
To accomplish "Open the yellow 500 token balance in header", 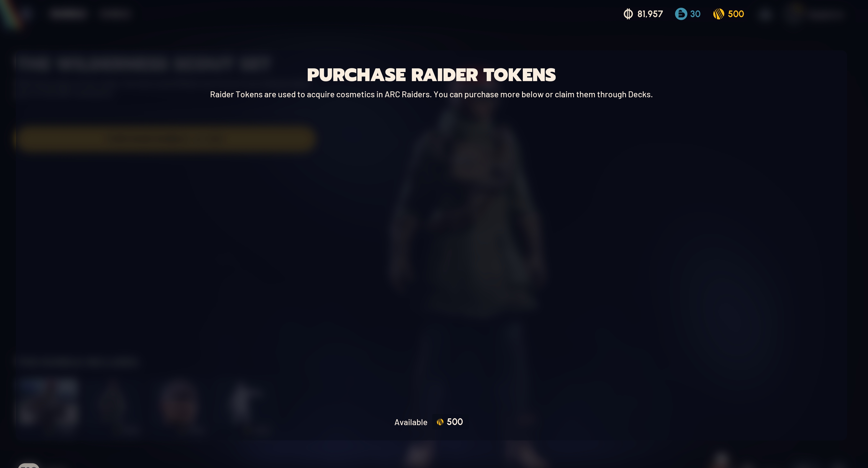I will (736, 14).
